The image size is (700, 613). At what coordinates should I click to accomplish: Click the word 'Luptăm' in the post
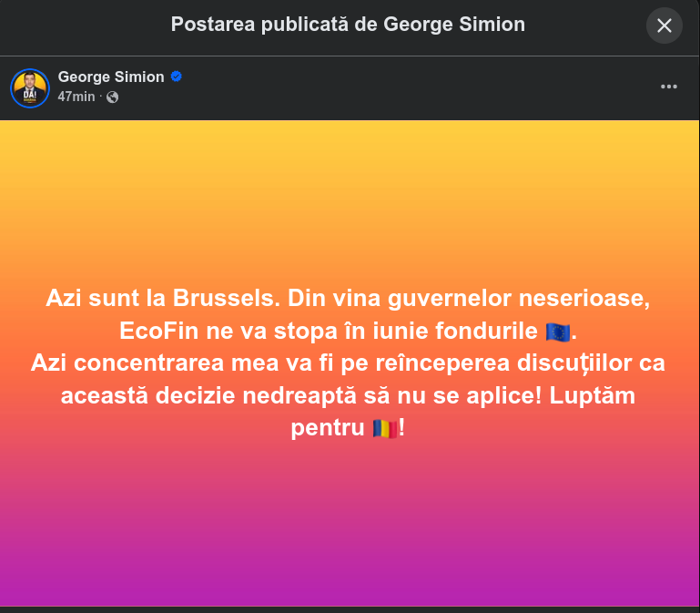(x=595, y=396)
